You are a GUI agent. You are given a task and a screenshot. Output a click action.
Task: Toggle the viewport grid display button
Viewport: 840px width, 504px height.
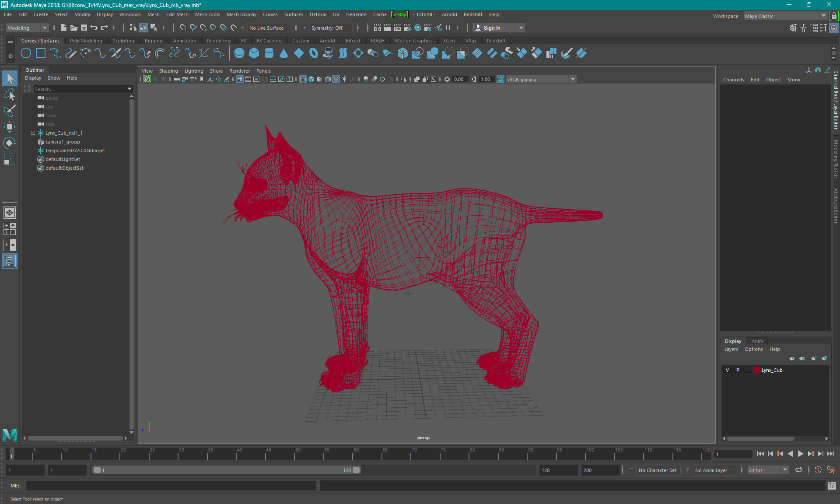240,79
